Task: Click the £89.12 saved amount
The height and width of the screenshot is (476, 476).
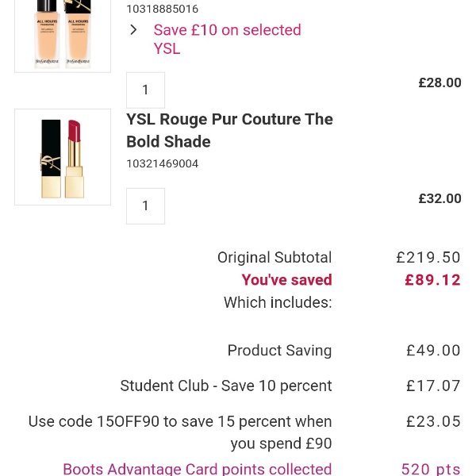Action: [x=432, y=280]
